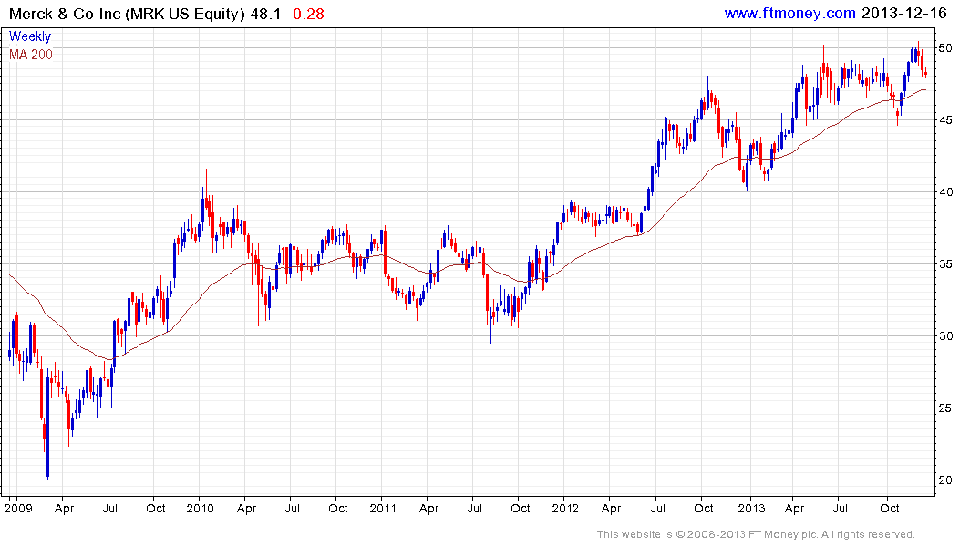Image resolution: width=980 pixels, height=547 pixels.
Task: Click the 2011 year label on time axis
Action: coord(383,508)
